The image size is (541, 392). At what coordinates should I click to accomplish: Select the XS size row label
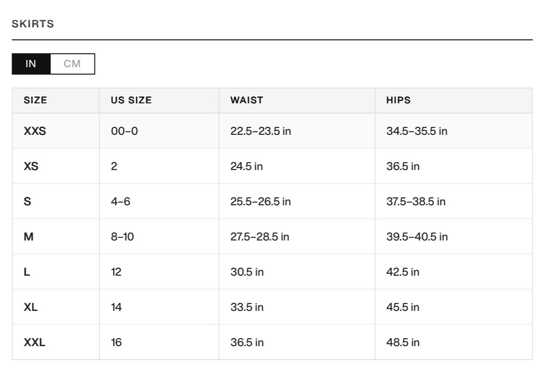point(31,166)
